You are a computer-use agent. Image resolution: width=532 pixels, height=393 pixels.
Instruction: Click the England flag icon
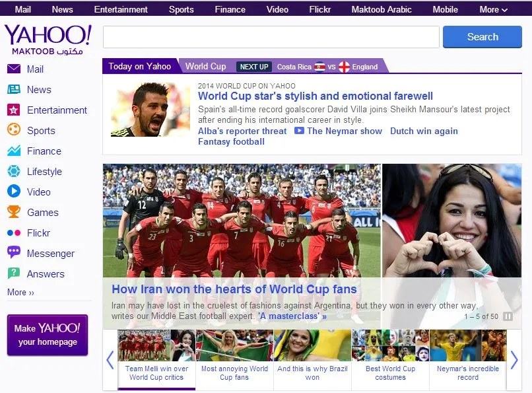point(344,67)
